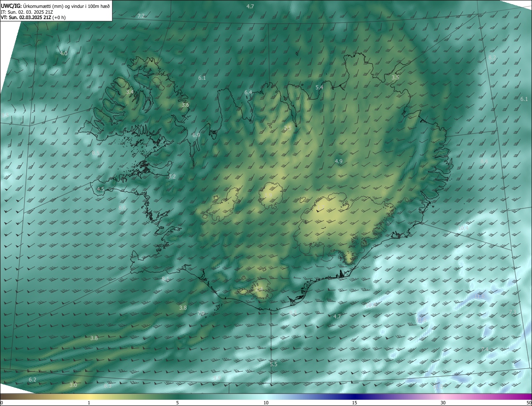Click the 2.5 value label in northern Iceland

tap(288, 128)
